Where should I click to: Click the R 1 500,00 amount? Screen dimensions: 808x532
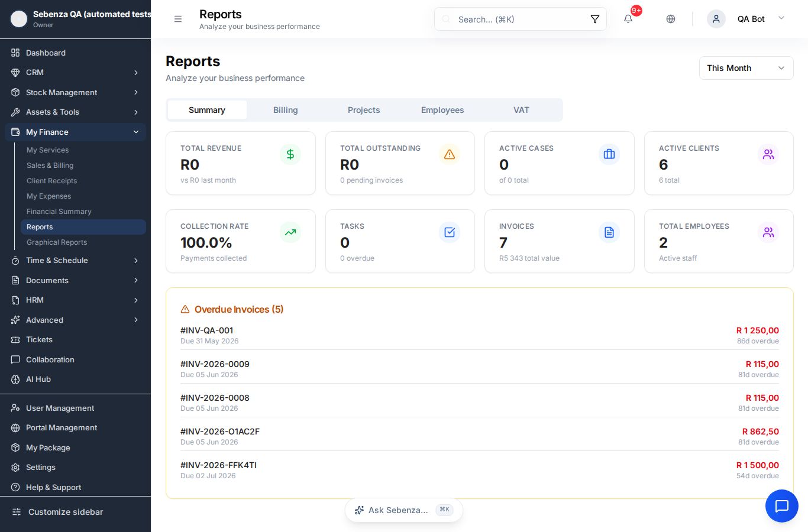click(x=757, y=465)
